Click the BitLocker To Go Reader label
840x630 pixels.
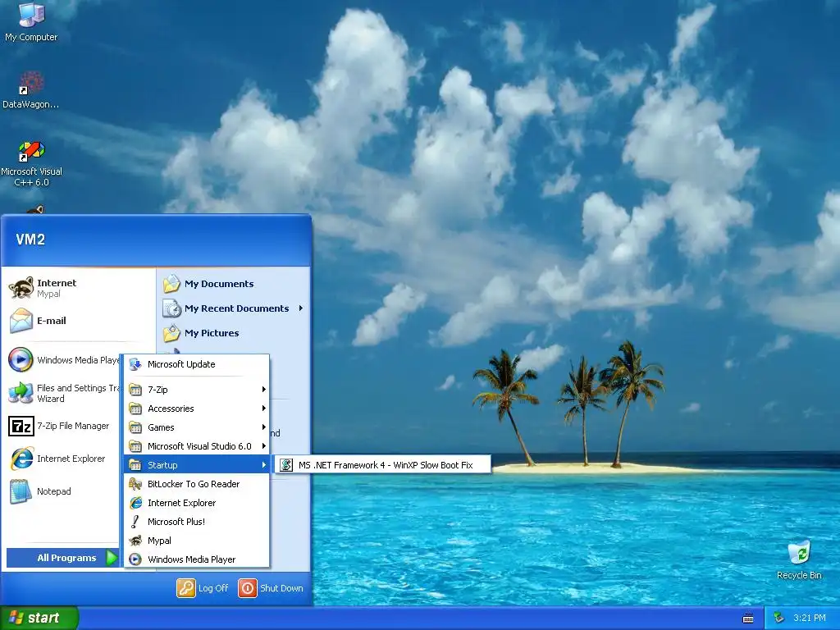pos(194,484)
